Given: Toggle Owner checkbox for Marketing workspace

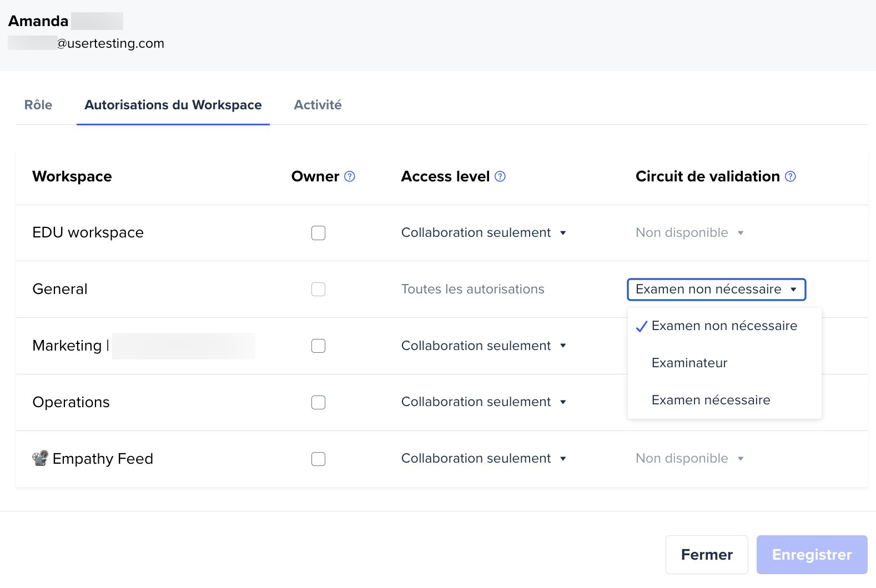Looking at the screenshot, I should pos(318,346).
